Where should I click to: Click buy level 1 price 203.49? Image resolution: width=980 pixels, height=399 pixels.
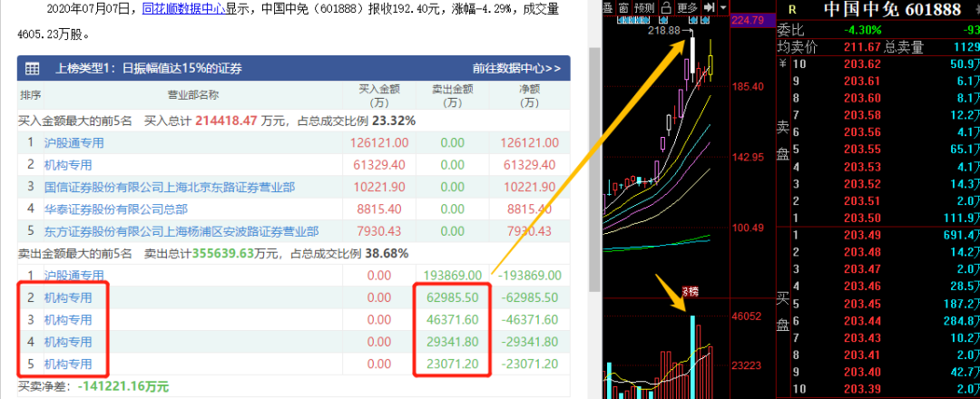click(x=862, y=236)
